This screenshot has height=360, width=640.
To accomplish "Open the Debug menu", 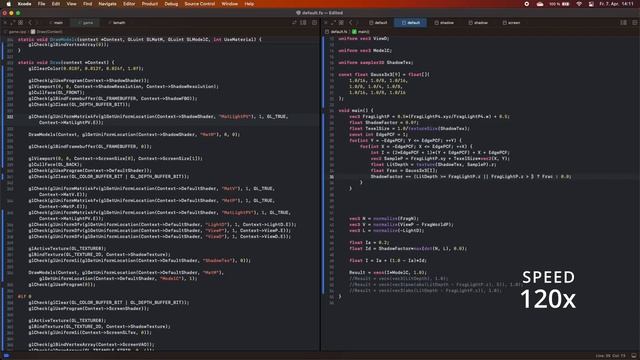I will point(171,4).
